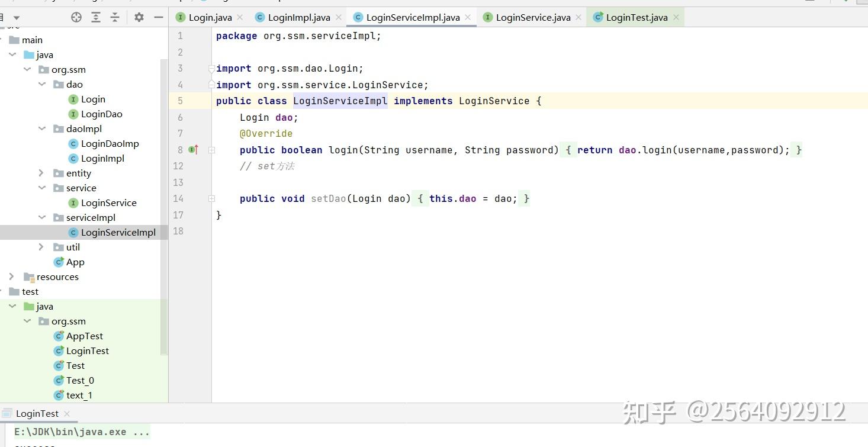The height and width of the screenshot is (447, 868).
Task: Click line number 17 in the gutter
Action: click(x=178, y=215)
